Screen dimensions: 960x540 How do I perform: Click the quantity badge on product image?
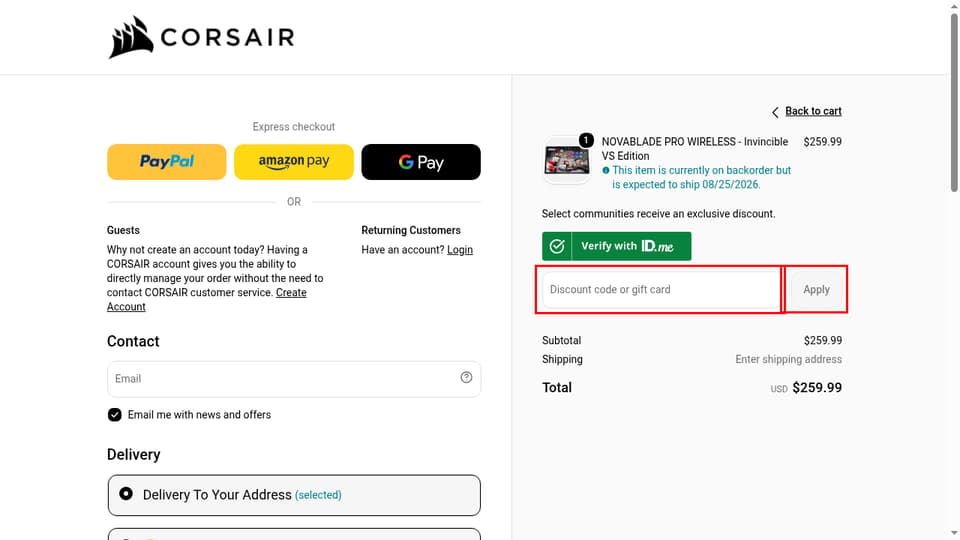pyautogui.click(x=586, y=140)
